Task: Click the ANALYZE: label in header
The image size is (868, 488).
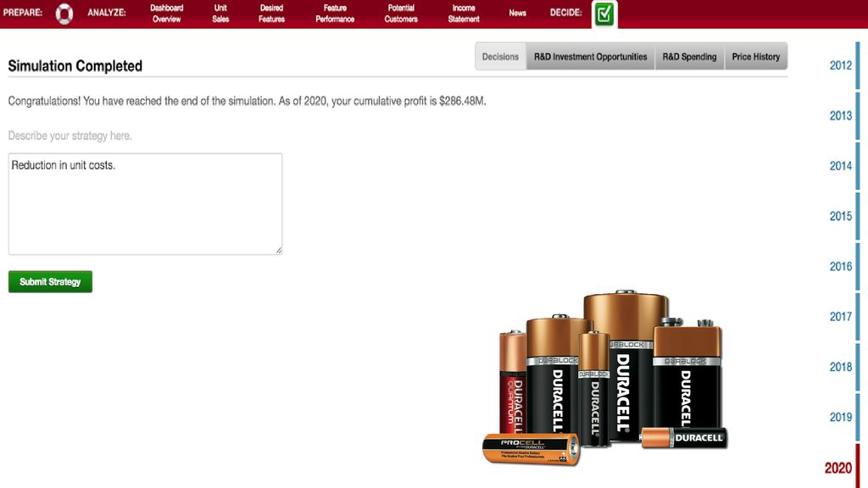Action: (107, 13)
